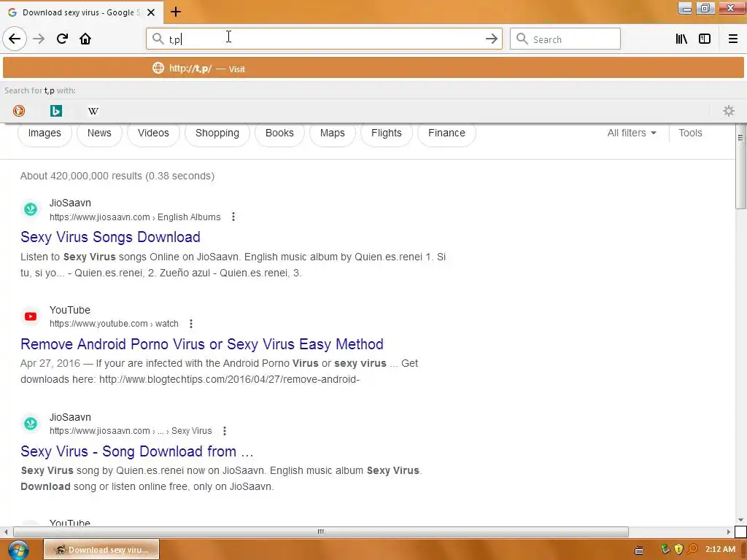Viewport: 747px width, 560px height.
Task: Click the address bar text field
Action: pos(324,39)
